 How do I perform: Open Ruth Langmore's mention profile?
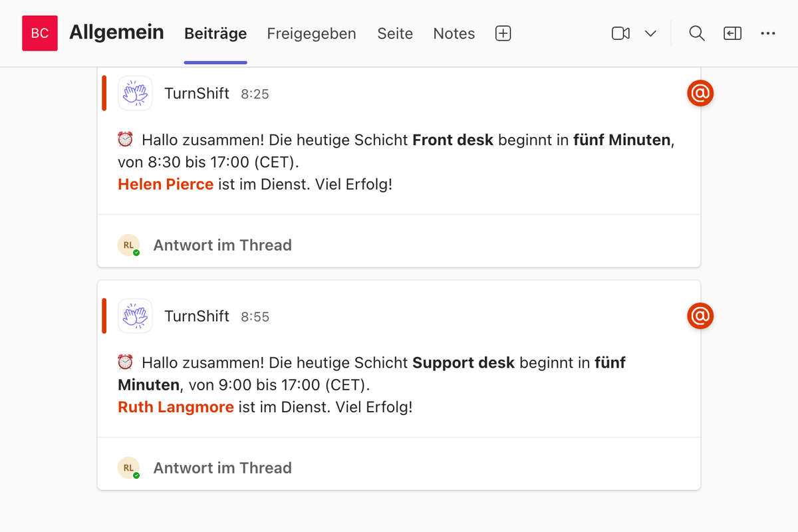tap(176, 407)
